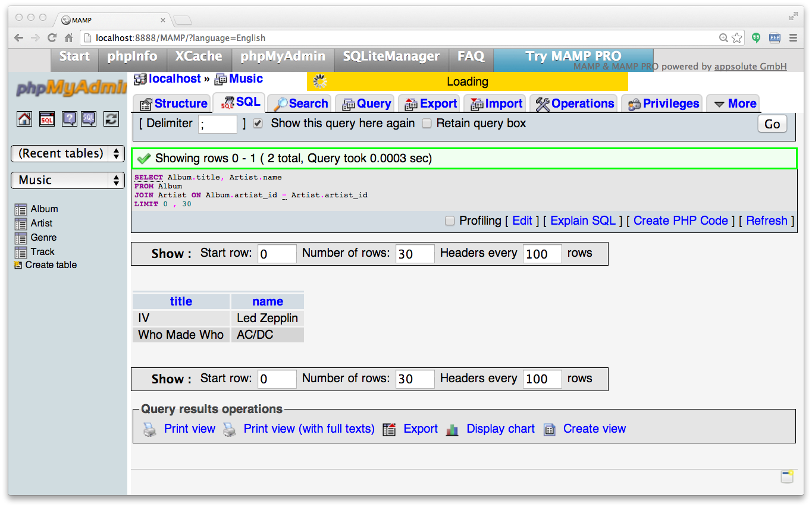Click the PHP extension icon in toolbar
Viewport: 812px width, 507px height.
pos(775,37)
